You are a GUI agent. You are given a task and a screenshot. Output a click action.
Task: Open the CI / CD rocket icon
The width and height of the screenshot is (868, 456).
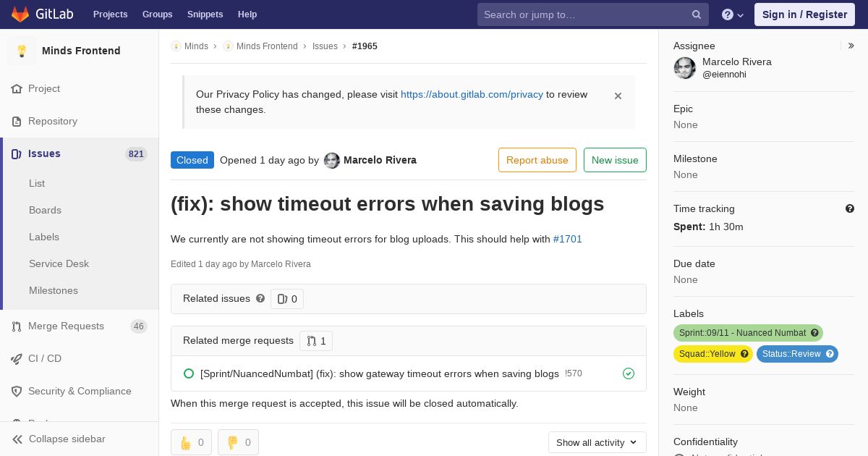[17, 358]
